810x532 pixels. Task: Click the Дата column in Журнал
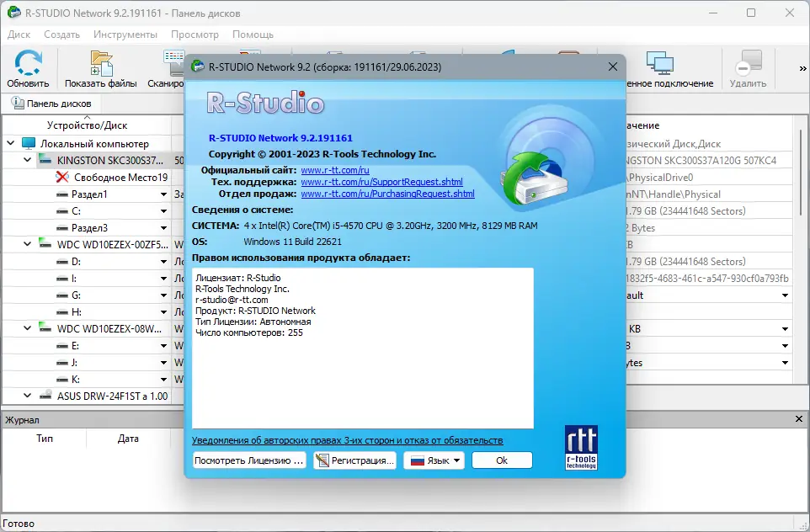(x=128, y=438)
